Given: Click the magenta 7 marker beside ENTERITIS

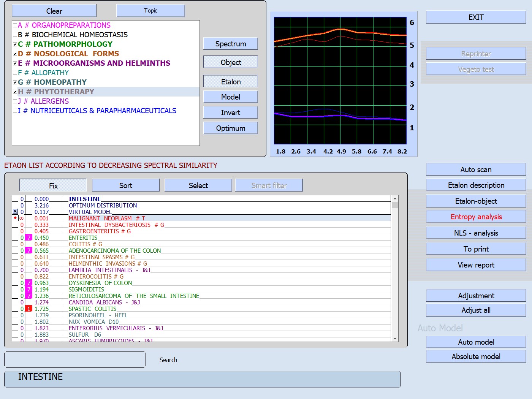Looking at the screenshot, I should coord(28,237).
